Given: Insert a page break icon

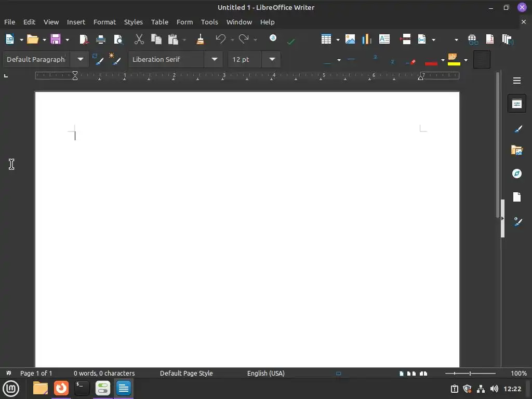Looking at the screenshot, I should click(x=405, y=39).
